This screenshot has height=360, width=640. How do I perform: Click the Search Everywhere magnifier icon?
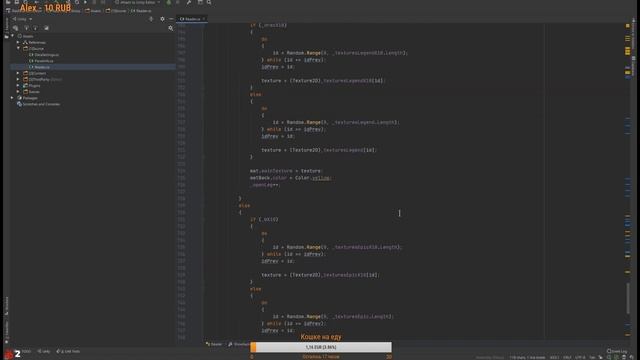click(x=209, y=2)
